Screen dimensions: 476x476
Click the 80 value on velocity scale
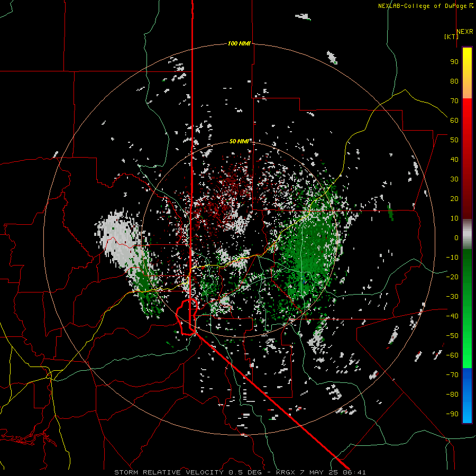[x=454, y=81]
